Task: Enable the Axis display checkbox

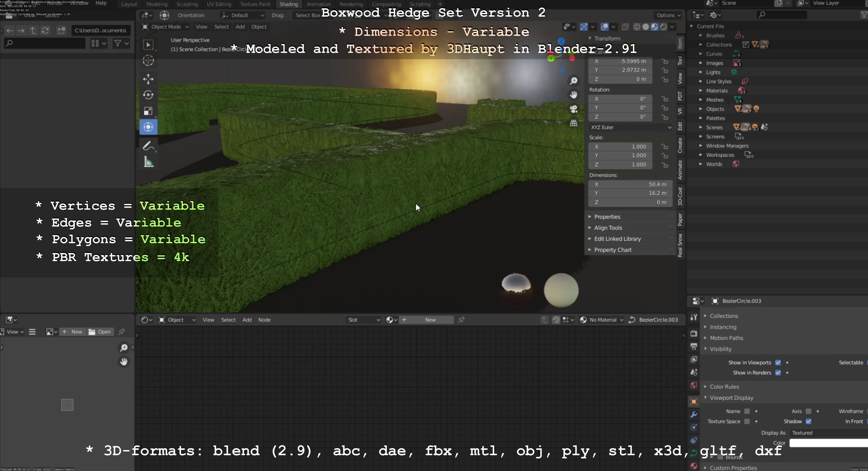Action: click(808, 411)
